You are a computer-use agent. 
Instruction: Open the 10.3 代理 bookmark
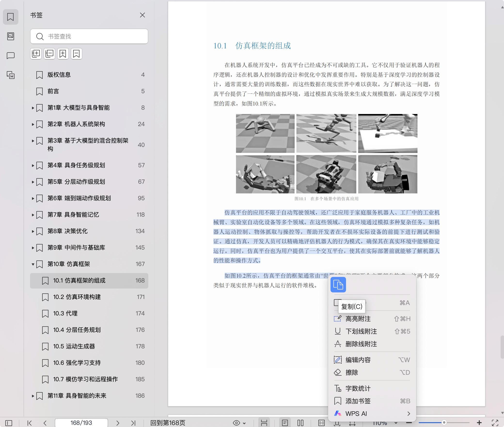65,313
